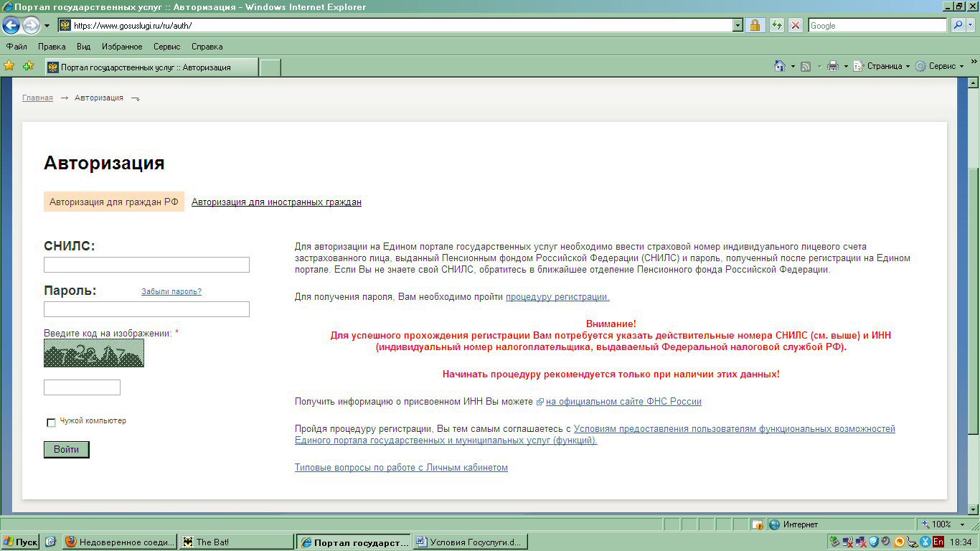This screenshot has height=551, width=980.
Task: Click the Главная breadcrumb link
Action: [37, 98]
